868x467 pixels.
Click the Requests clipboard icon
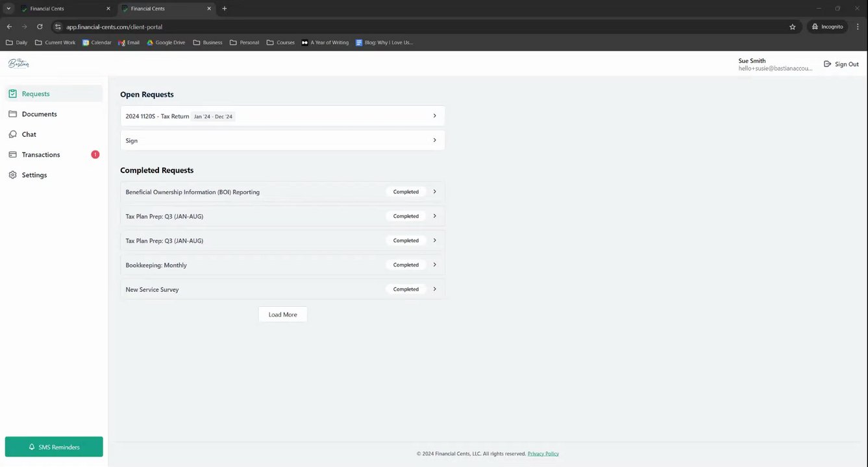[12, 93]
